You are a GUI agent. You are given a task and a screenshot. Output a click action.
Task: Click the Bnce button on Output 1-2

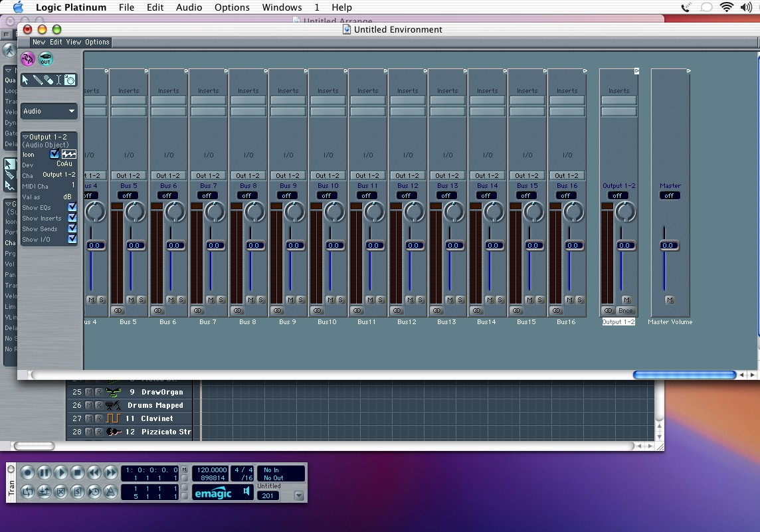click(626, 311)
